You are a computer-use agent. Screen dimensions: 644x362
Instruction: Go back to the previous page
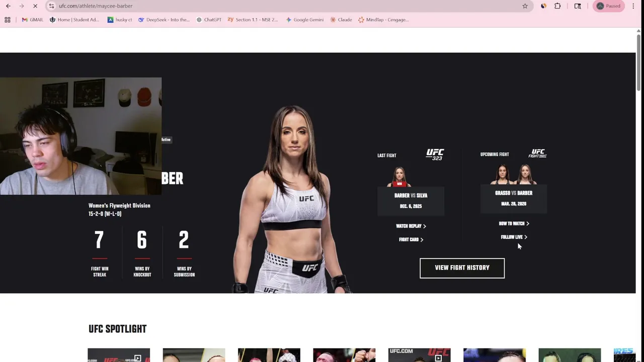tap(8, 6)
